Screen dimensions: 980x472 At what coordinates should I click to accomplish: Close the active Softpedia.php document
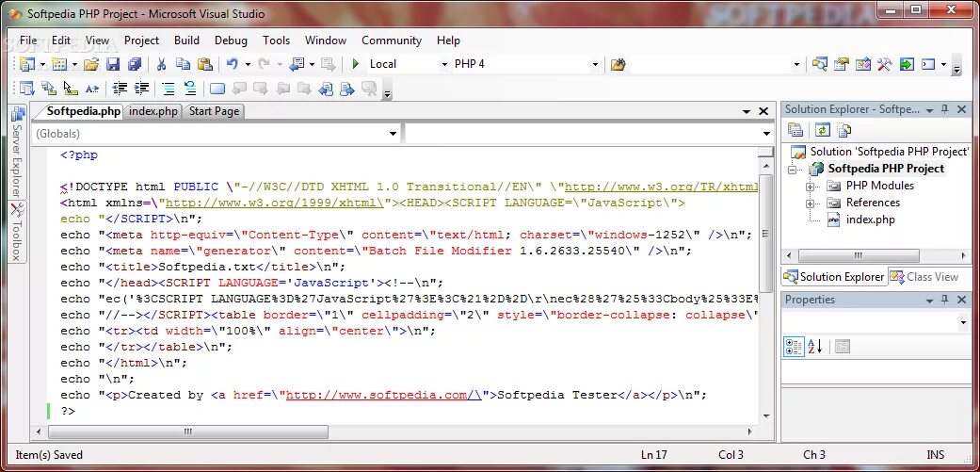point(763,111)
